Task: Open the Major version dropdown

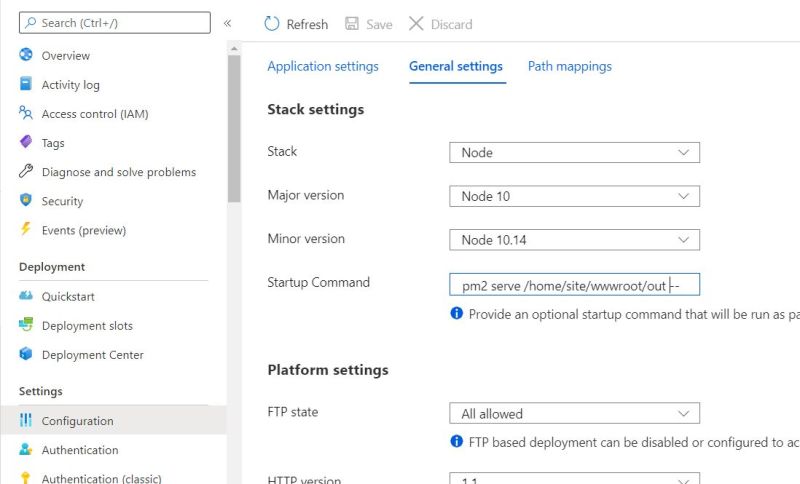Action: [x=574, y=196]
